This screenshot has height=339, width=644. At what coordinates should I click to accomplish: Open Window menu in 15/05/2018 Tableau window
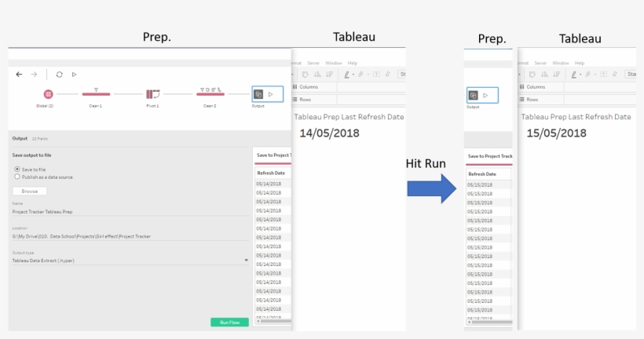(x=561, y=64)
